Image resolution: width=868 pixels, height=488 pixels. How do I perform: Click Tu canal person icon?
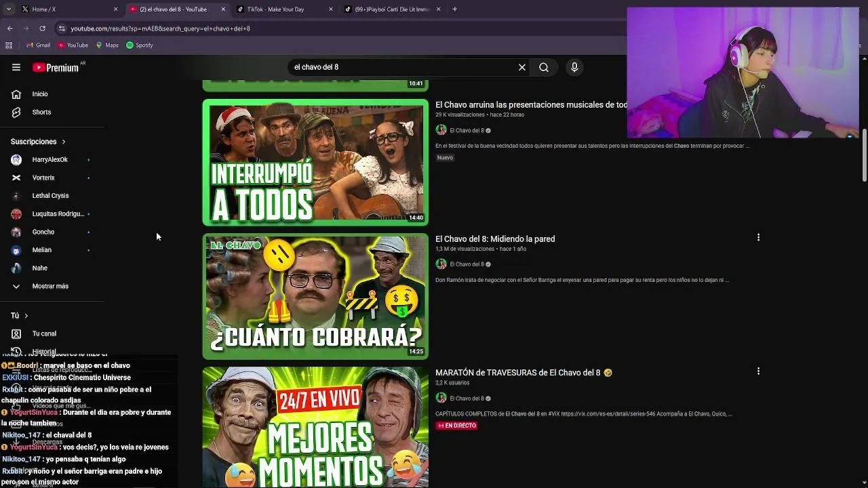16,333
